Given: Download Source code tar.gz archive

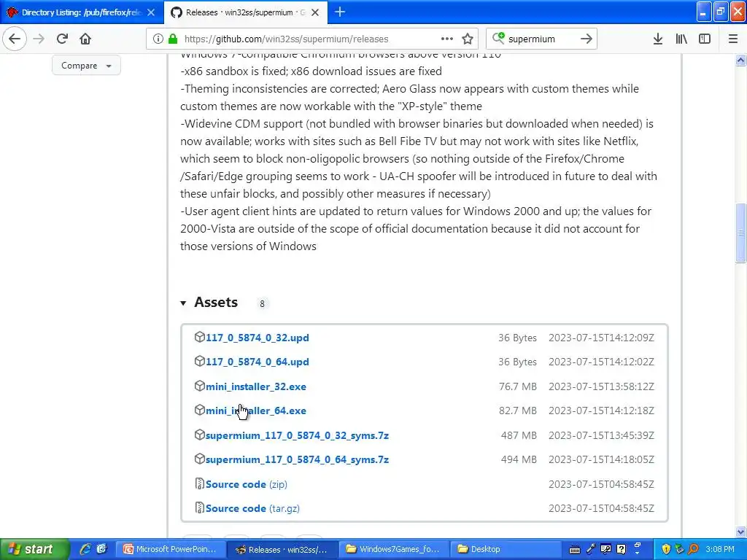Looking at the screenshot, I should click(x=252, y=508).
